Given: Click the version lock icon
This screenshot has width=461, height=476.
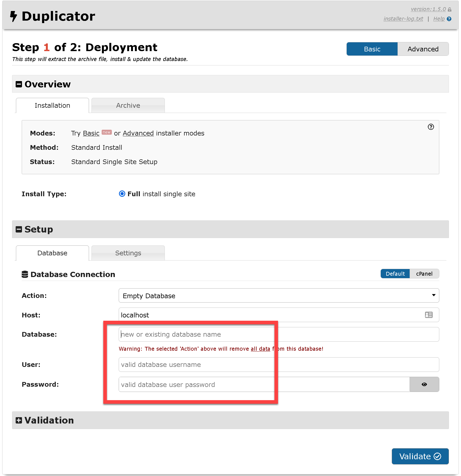Looking at the screenshot, I should pyautogui.click(x=449, y=10).
